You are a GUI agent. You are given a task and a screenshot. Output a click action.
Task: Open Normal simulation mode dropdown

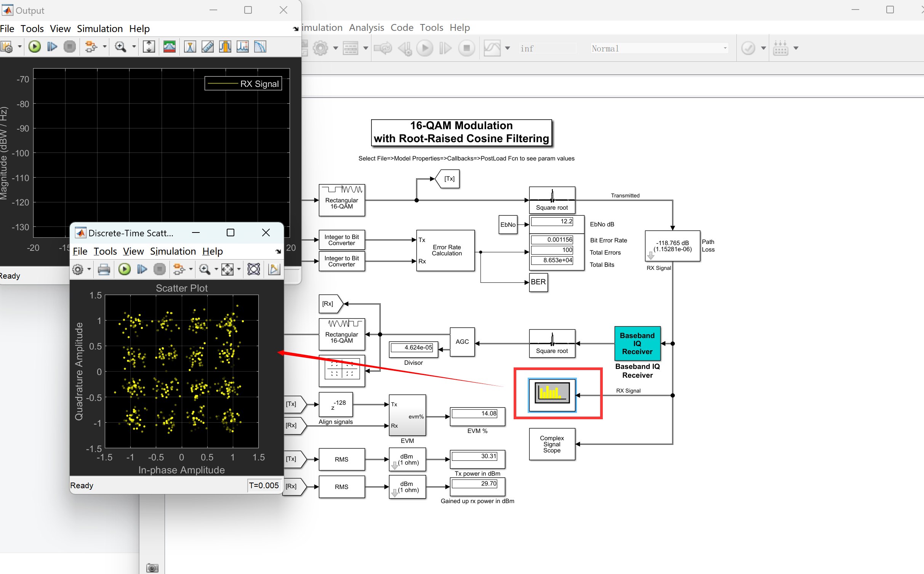click(x=659, y=48)
